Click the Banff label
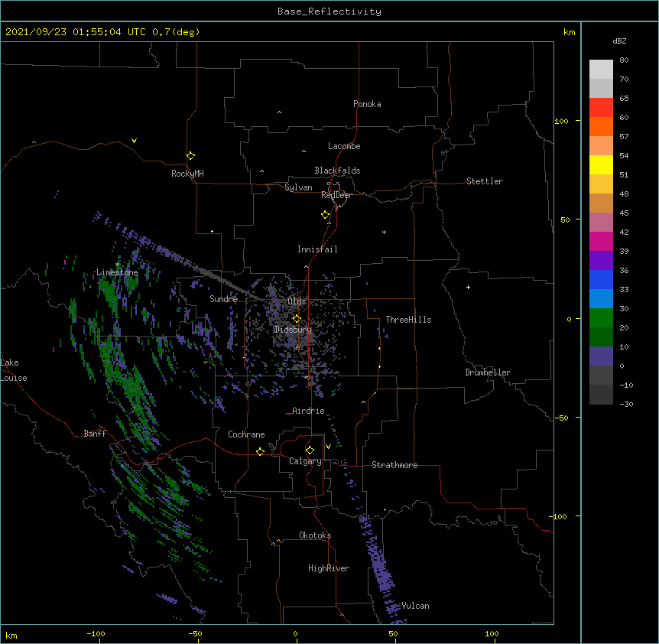 point(95,434)
